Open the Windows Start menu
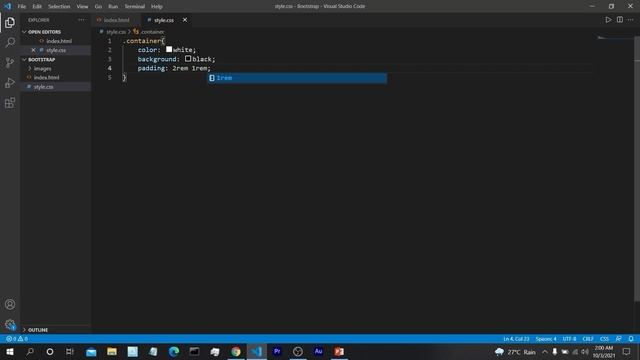 (x=10, y=351)
